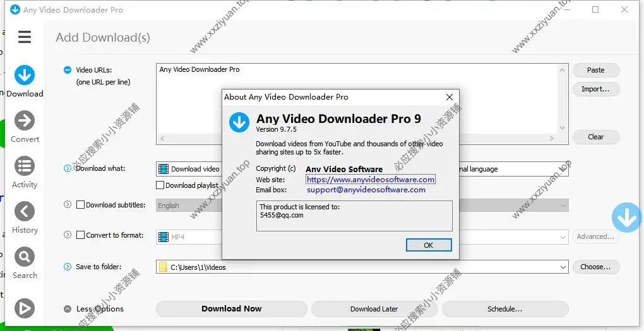Expand the Download what options arrow
The height and width of the screenshot is (331, 644).
[x=68, y=168]
